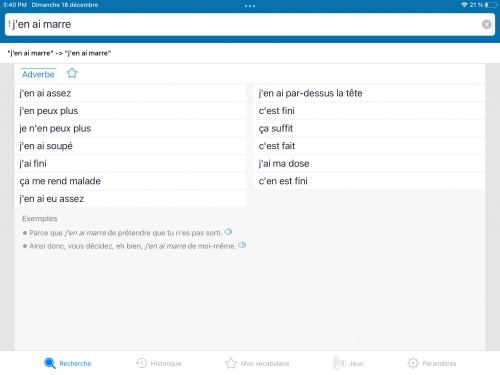Tap the search field containing "j'en ai marre"
The image size is (500, 375).
coord(250,24)
